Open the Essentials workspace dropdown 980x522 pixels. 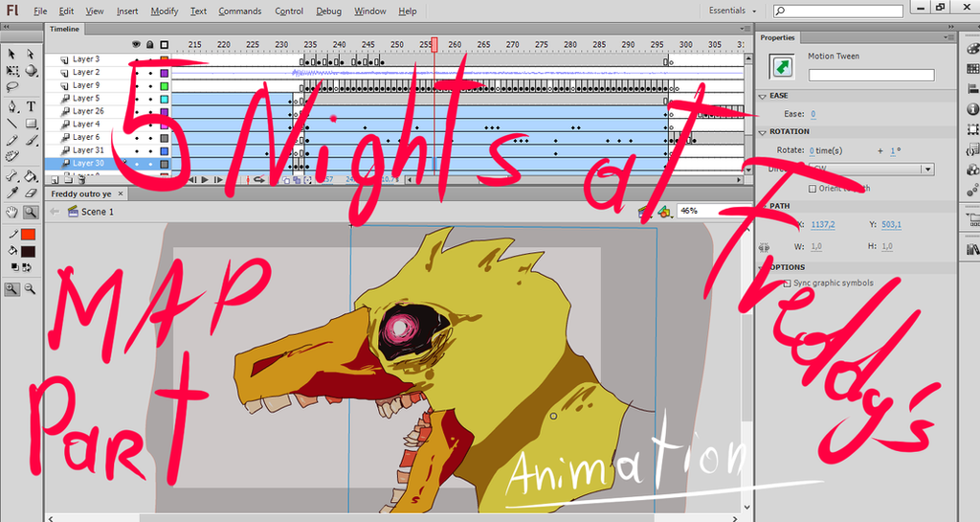coord(732,11)
